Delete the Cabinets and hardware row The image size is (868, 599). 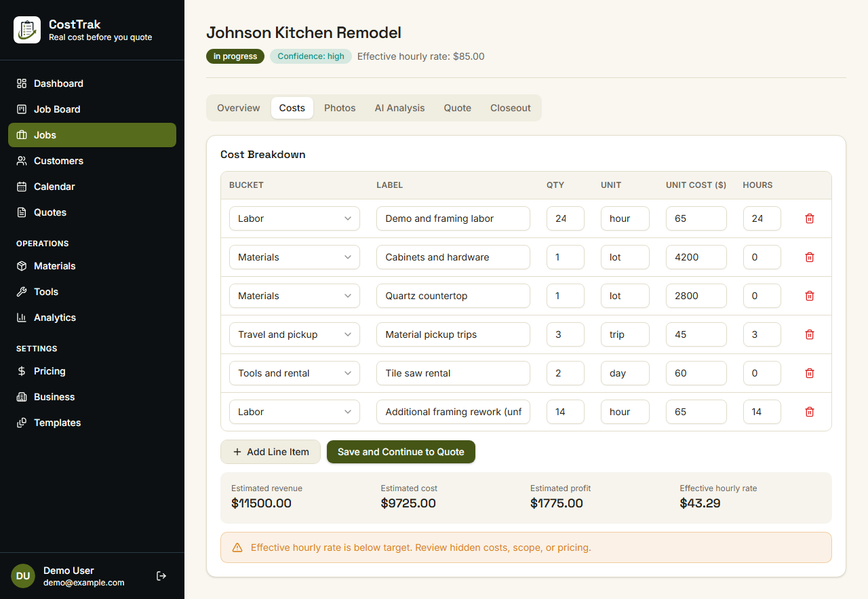pyautogui.click(x=809, y=257)
